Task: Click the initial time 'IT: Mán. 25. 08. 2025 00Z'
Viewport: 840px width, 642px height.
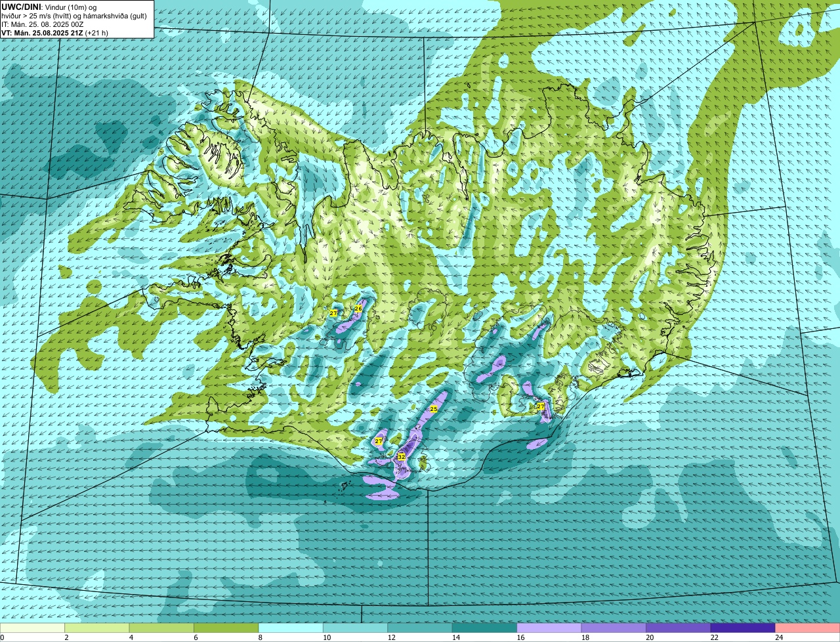Action: click(43, 24)
